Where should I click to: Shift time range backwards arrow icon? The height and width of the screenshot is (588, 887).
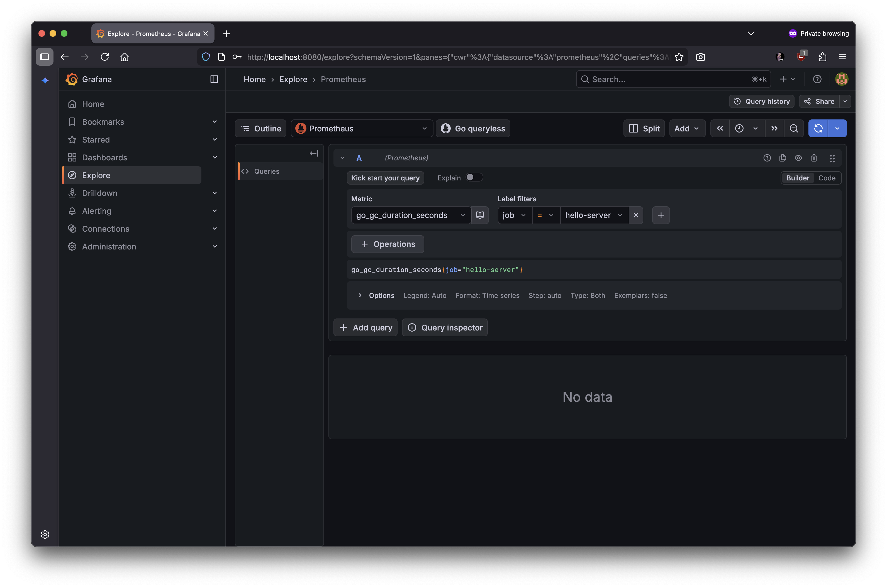(x=720, y=129)
